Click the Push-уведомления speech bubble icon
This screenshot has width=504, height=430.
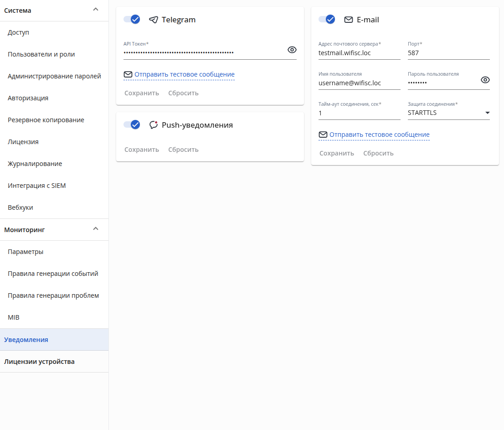[154, 125]
